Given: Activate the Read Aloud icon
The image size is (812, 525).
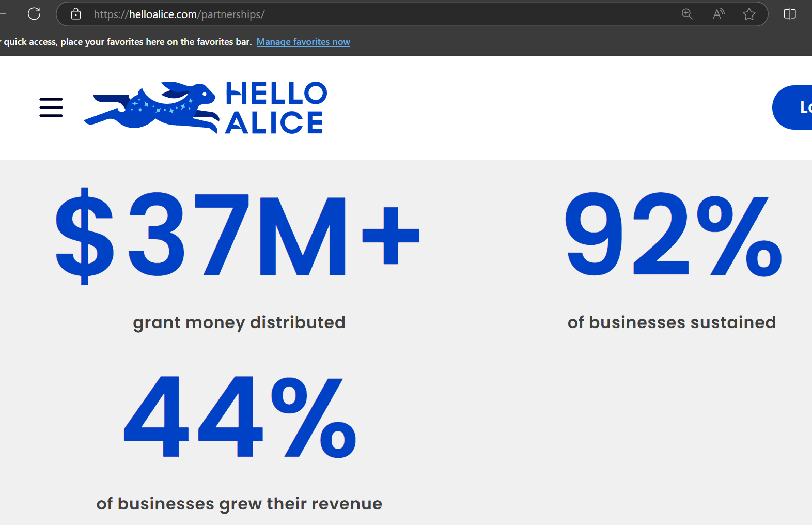Looking at the screenshot, I should 719,14.
